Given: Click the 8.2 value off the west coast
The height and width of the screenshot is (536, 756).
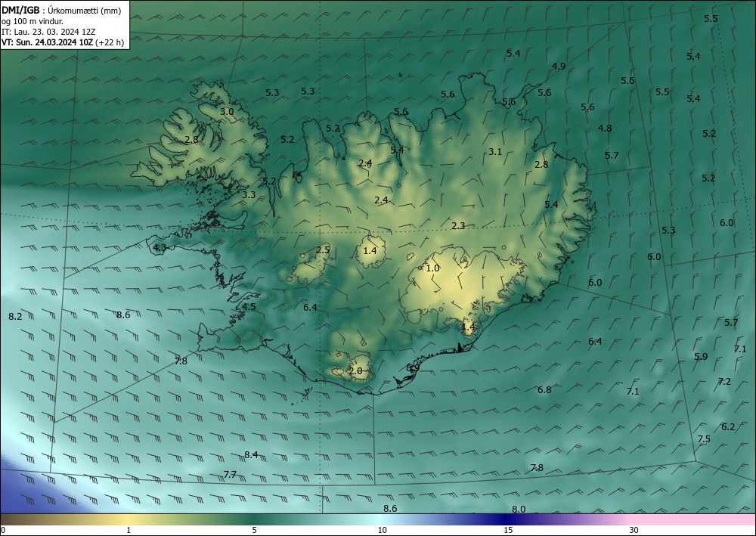Looking at the screenshot, I should (15, 317).
